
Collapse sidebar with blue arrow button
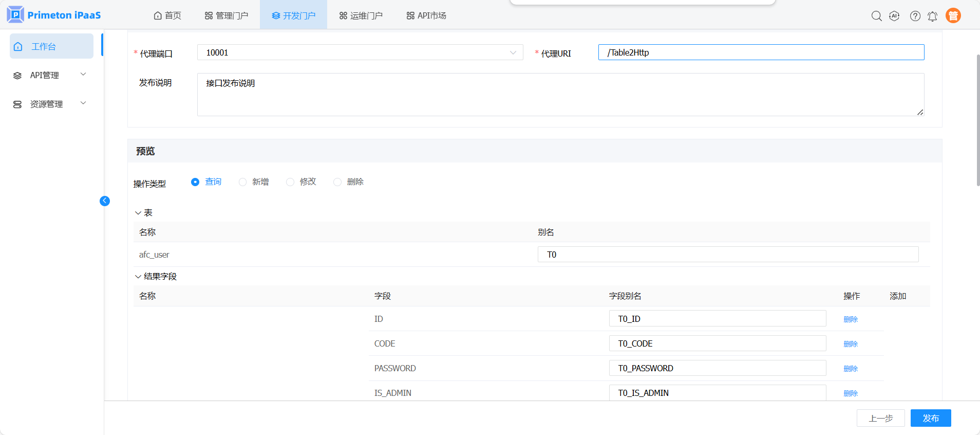(x=105, y=201)
